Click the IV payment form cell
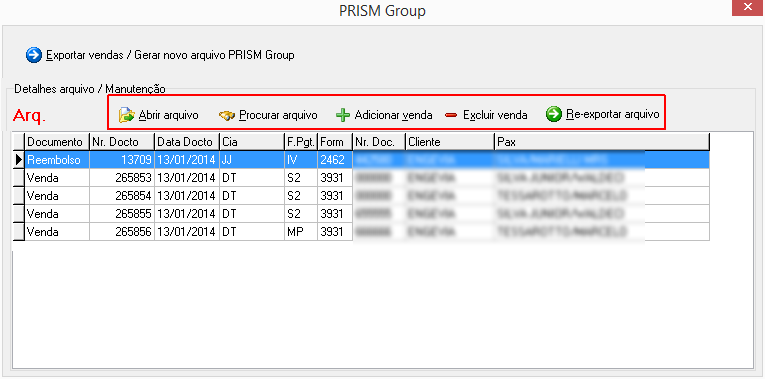 click(301, 160)
